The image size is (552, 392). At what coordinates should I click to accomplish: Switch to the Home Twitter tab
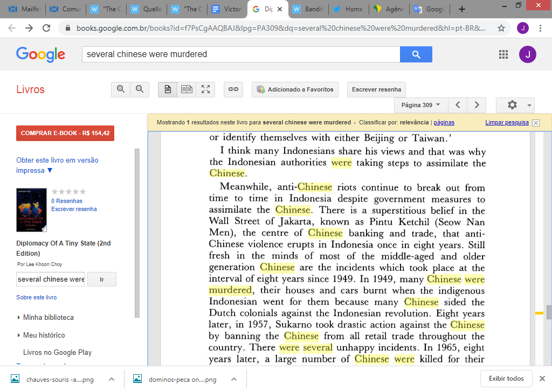[349, 9]
